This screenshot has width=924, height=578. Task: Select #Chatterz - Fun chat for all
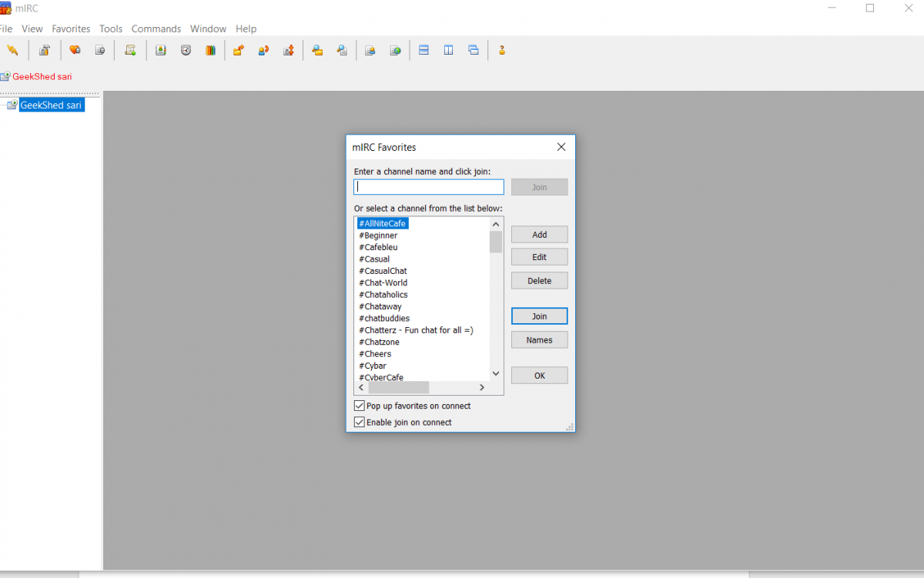(x=416, y=330)
